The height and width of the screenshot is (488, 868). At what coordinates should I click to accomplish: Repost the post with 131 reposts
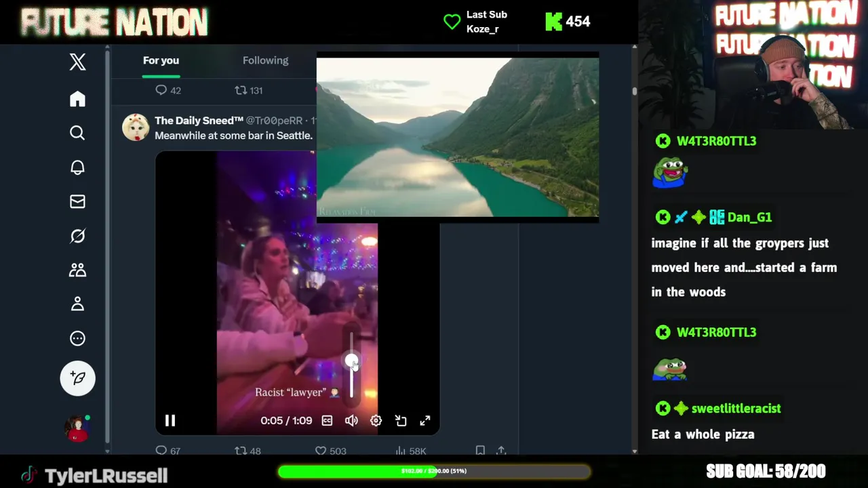[x=248, y=90]
